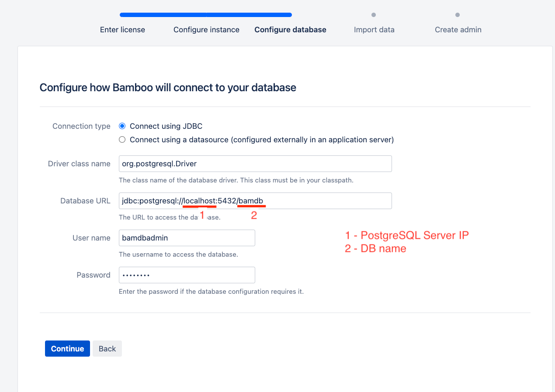555x392 pixels.
Task: Select the Enter license step
Action: point(122,30)
